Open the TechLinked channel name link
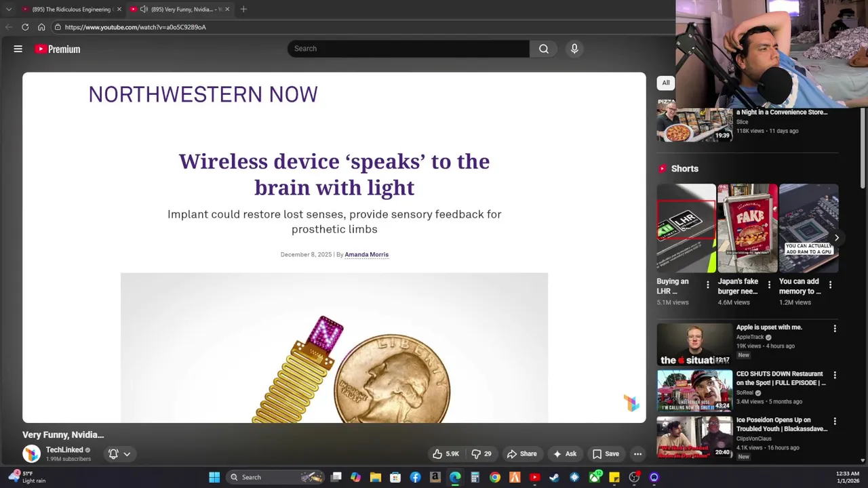This screenshot has width=868, height=488. (x=64, y=450)
